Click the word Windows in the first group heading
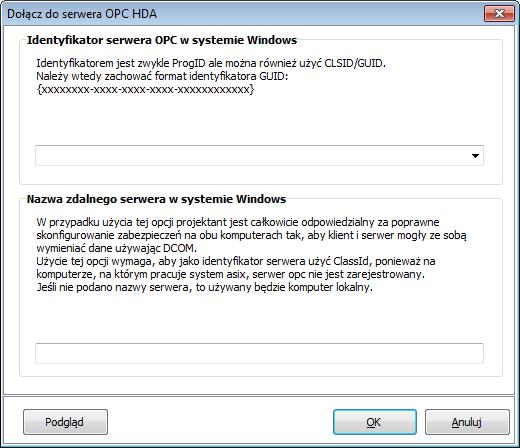Viewport: 520px width, 448px height. [272, 40]
